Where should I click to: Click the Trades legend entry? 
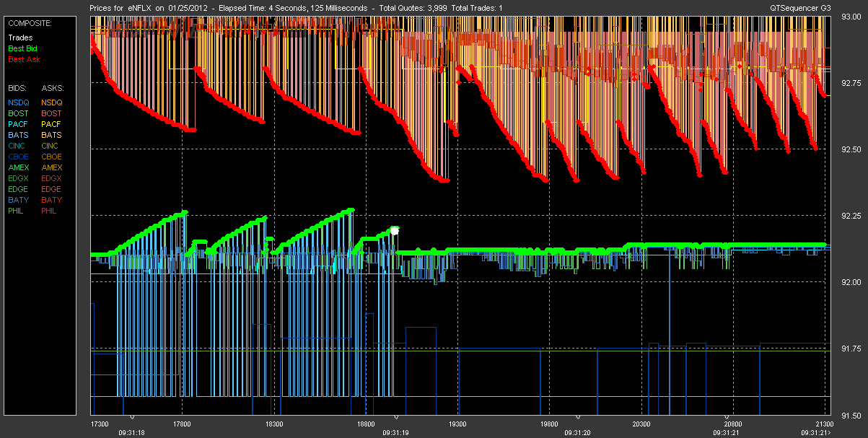tap(20, 37)
